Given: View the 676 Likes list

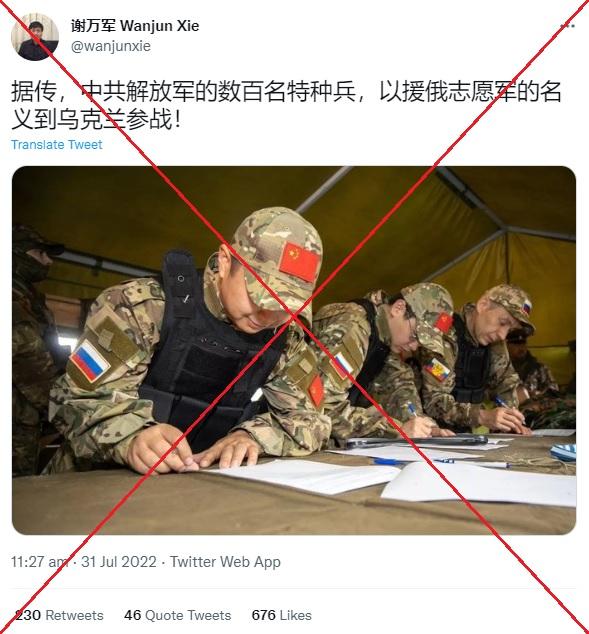Looking at the screenshot, I should pyautogui.click(x=281, y=615).
